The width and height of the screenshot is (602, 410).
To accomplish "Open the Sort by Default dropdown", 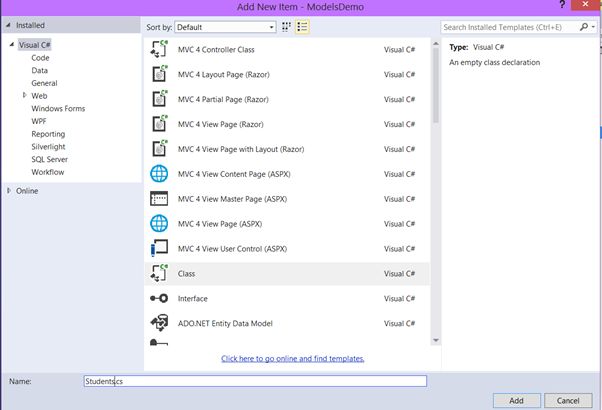I will (x=225, y=27).
